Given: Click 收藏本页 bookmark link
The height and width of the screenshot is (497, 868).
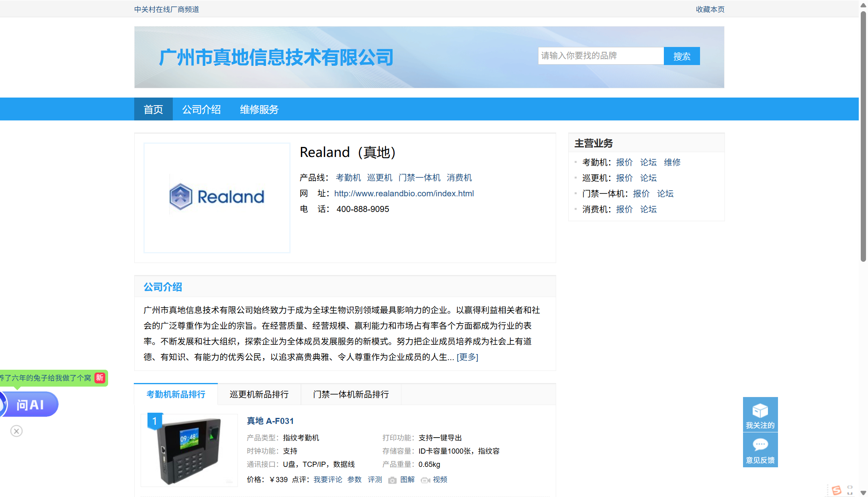Looking at the screenshot, I should pyautogui.click(x=710, y=9).
